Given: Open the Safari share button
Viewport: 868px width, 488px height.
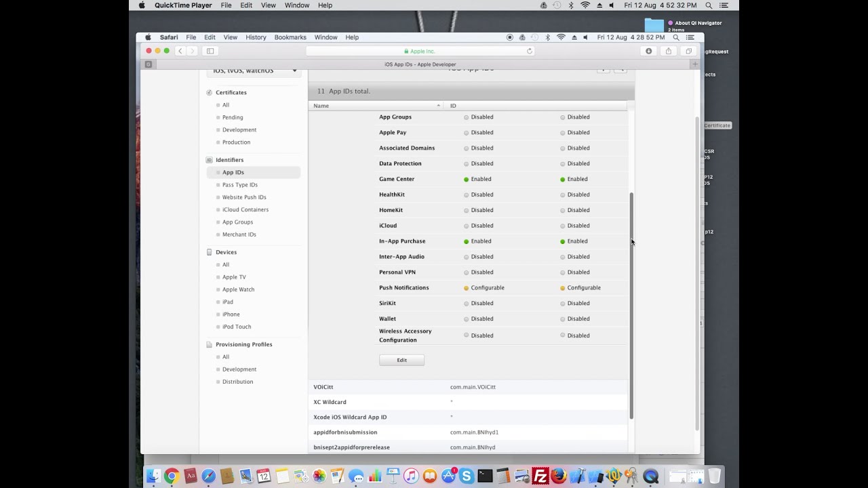Looking at the screenshot, I should click(669, 51).
